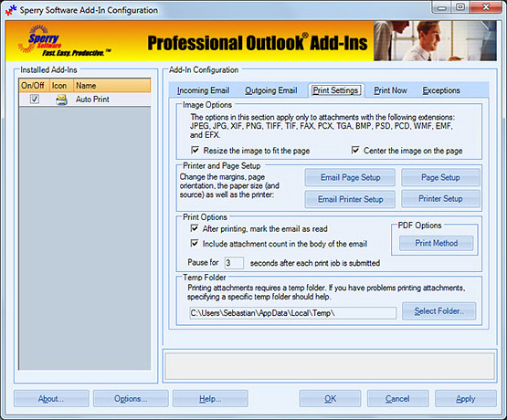Screen dimensions: 507x420
Task: Open the PDF Print Method options
Action: pyautogui.click(x=436, y=243)
